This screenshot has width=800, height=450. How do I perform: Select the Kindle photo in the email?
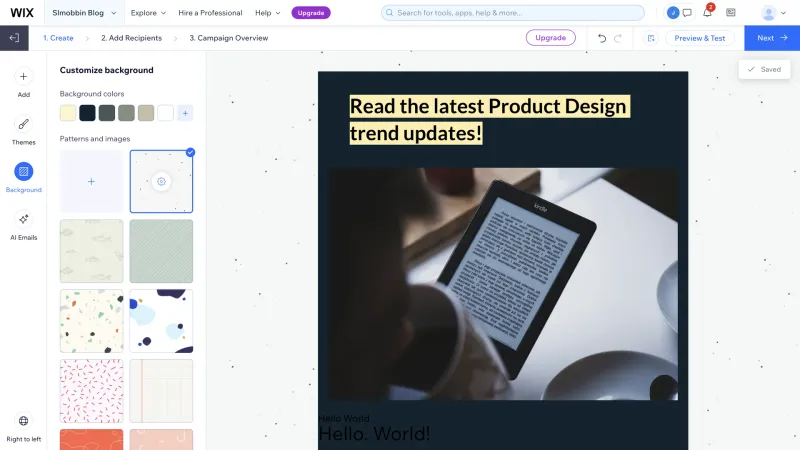[503, 284]
